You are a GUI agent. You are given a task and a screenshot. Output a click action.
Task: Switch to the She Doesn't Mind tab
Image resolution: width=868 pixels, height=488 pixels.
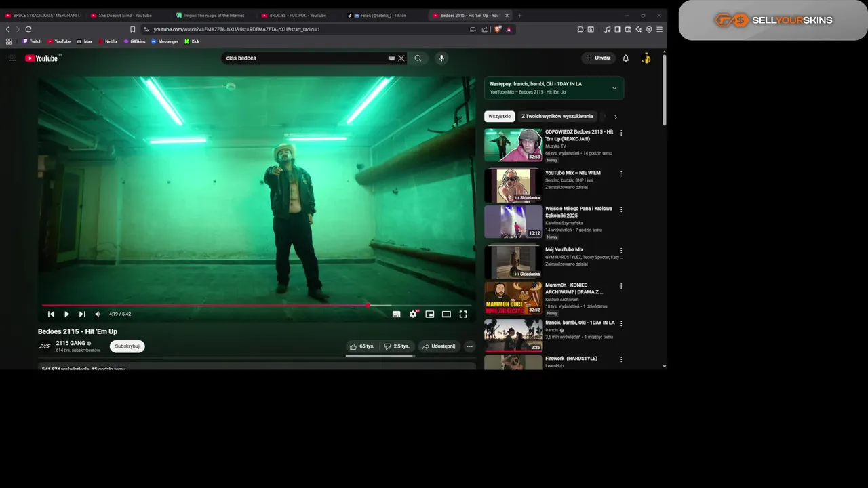(x=125, y=15)
